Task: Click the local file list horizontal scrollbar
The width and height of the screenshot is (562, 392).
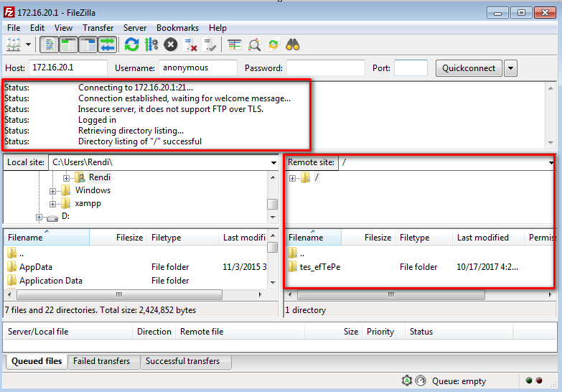Action: (119, 295)
